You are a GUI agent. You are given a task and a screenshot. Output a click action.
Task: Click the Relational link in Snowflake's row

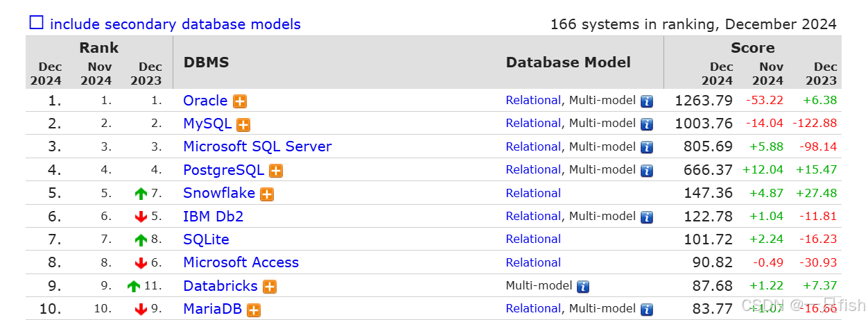click(533, 193)
